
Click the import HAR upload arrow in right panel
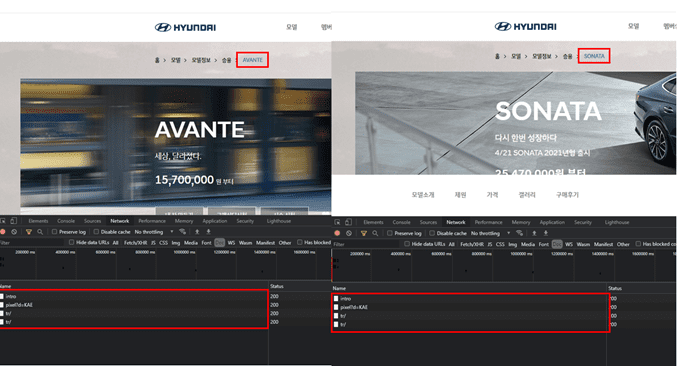pos(534,233)
